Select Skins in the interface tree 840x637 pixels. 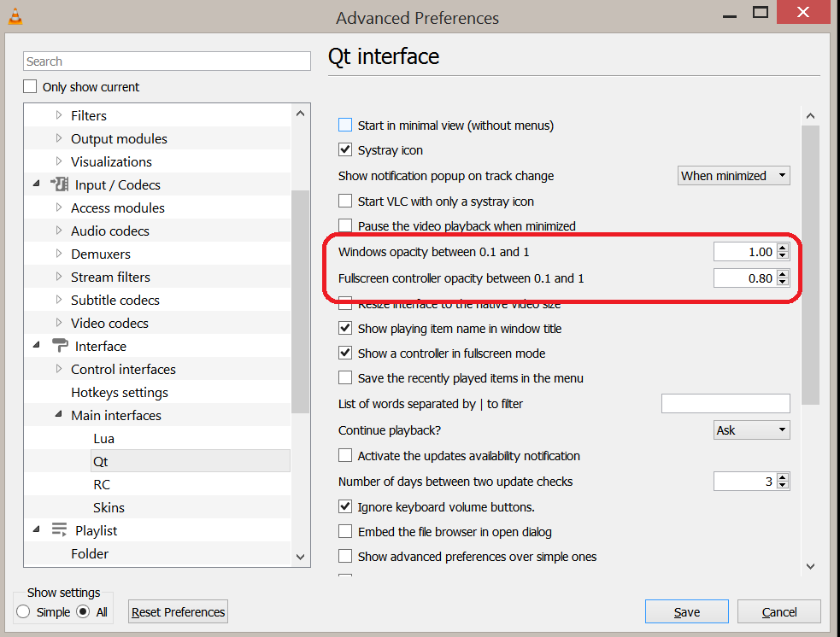point(109,507)
